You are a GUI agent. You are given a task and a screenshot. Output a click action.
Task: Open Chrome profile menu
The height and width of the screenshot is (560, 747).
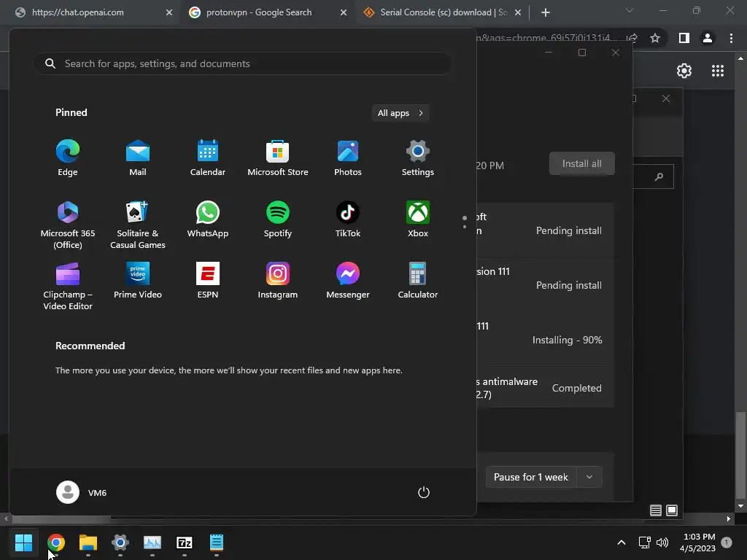point(708,38)
